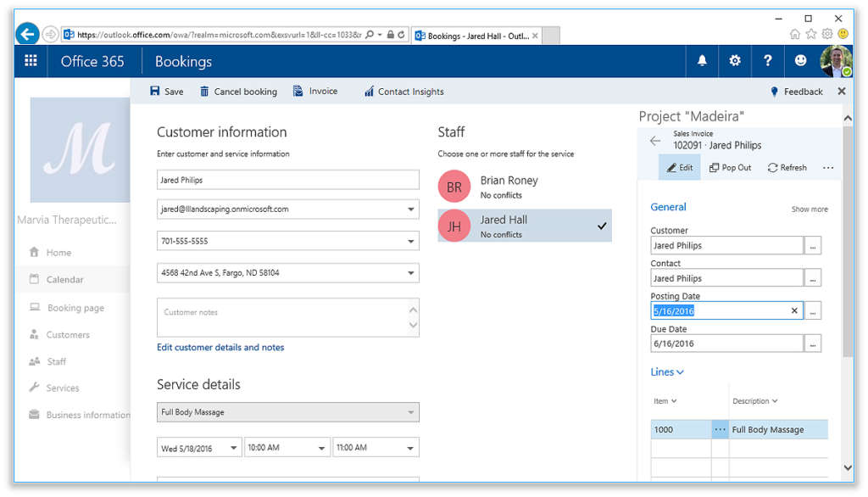Viewport: 868px width, 497px height.
Task: Deselect staff member Jared Hall
Action: click(x=524, y=226)
